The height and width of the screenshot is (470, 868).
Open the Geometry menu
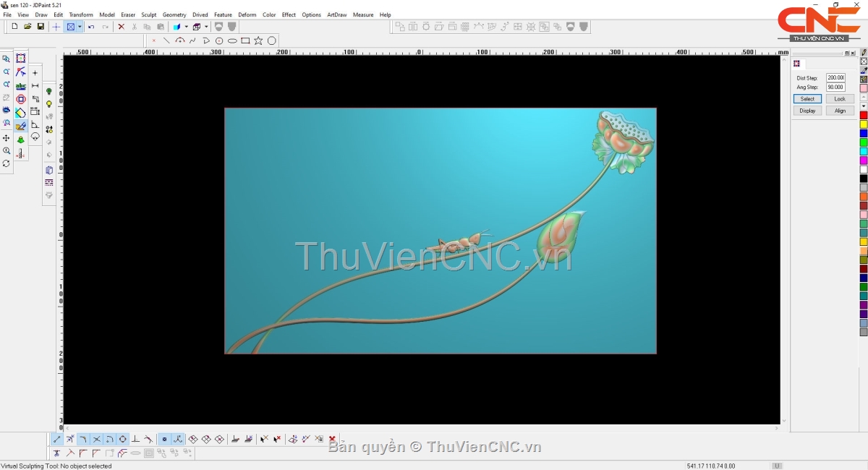pyautogui.click(x=174, y=14)
